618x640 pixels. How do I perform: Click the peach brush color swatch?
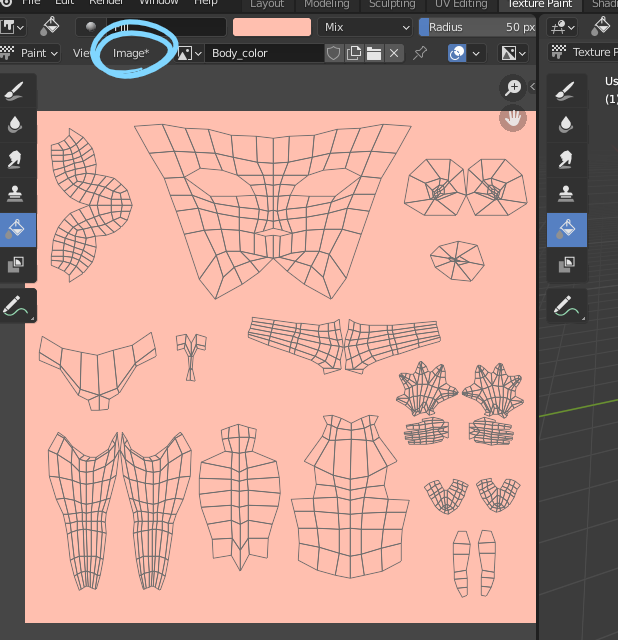pyautogui.click(x=271, y=27)
